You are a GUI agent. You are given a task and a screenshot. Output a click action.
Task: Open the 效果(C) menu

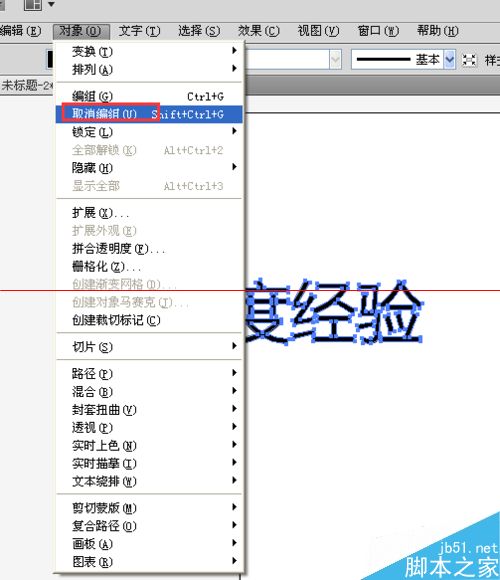259,31
